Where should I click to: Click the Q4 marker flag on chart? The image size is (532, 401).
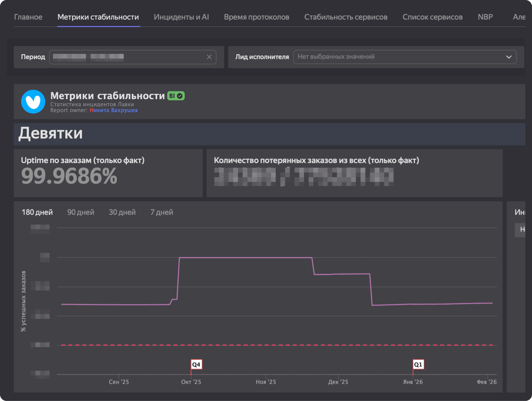[196, 364]
